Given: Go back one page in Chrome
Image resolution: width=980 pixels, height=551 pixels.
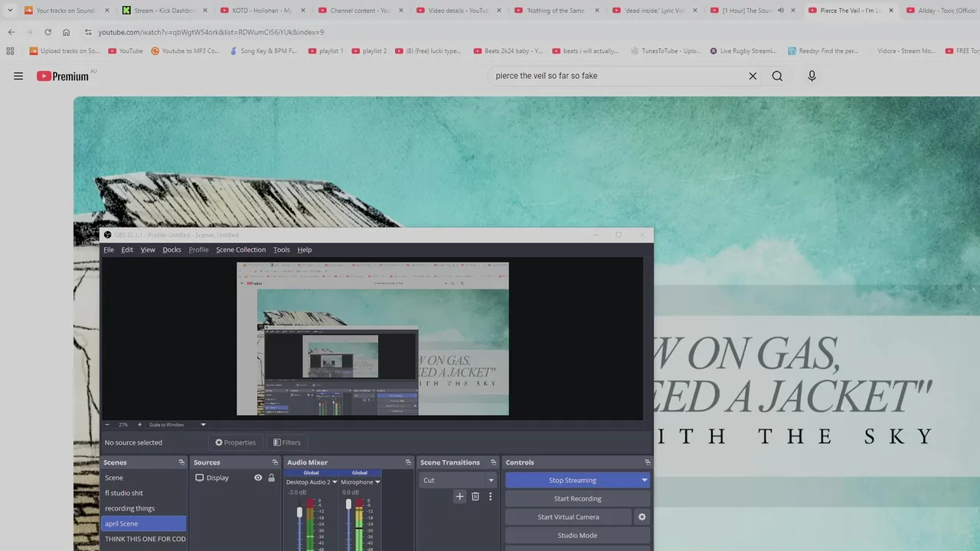Looking at the screenshot, I should tap(11, 32).
